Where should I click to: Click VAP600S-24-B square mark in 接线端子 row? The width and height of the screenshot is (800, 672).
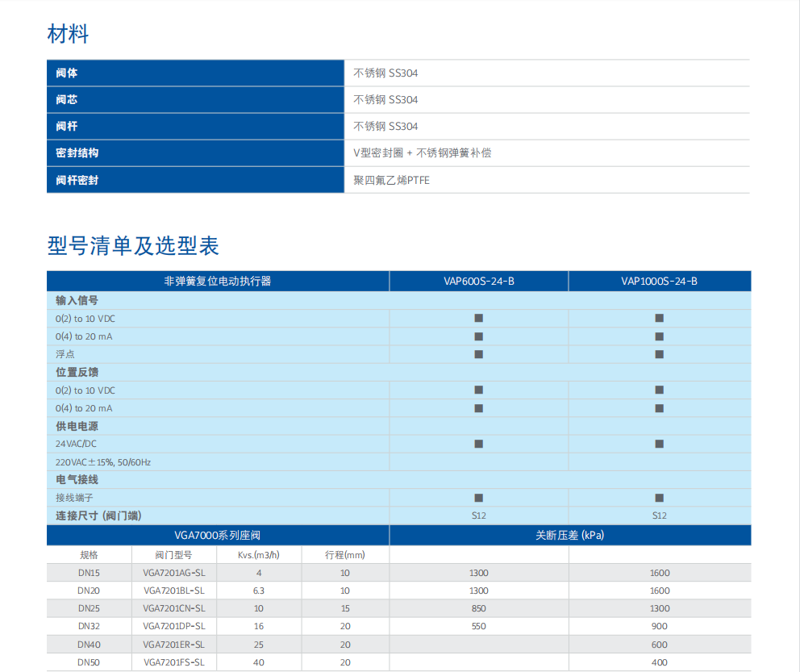[478, 498]
